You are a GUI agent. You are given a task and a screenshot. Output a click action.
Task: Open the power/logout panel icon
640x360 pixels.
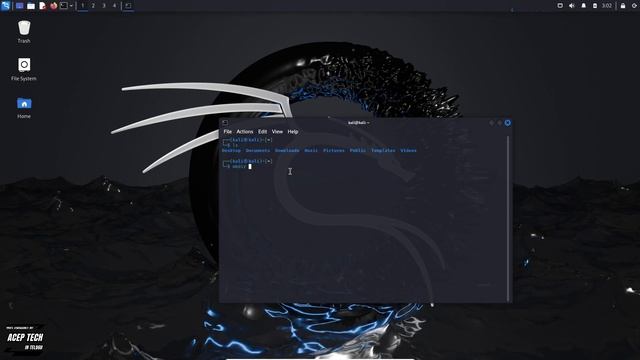(x=634, y=6)
